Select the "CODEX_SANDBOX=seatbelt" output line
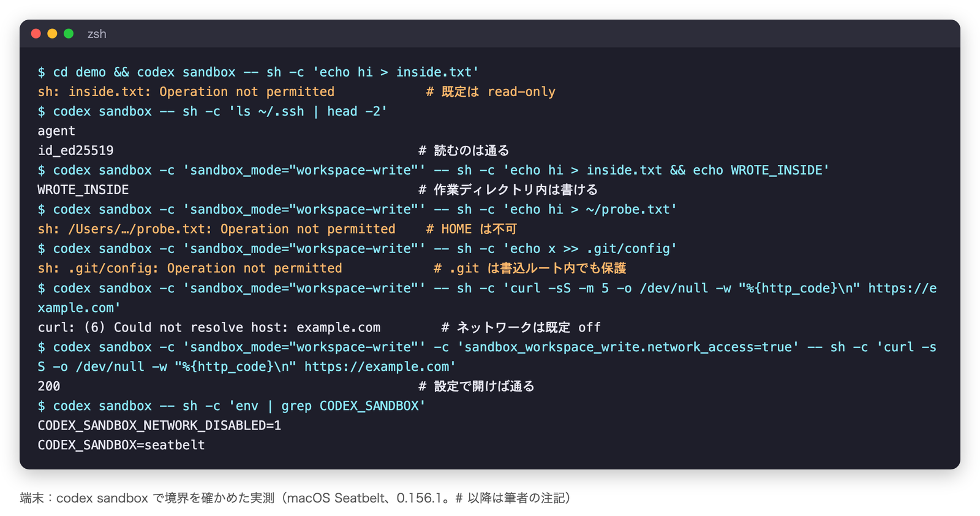This screenshot has width=980, height=516. coord(121,445)
